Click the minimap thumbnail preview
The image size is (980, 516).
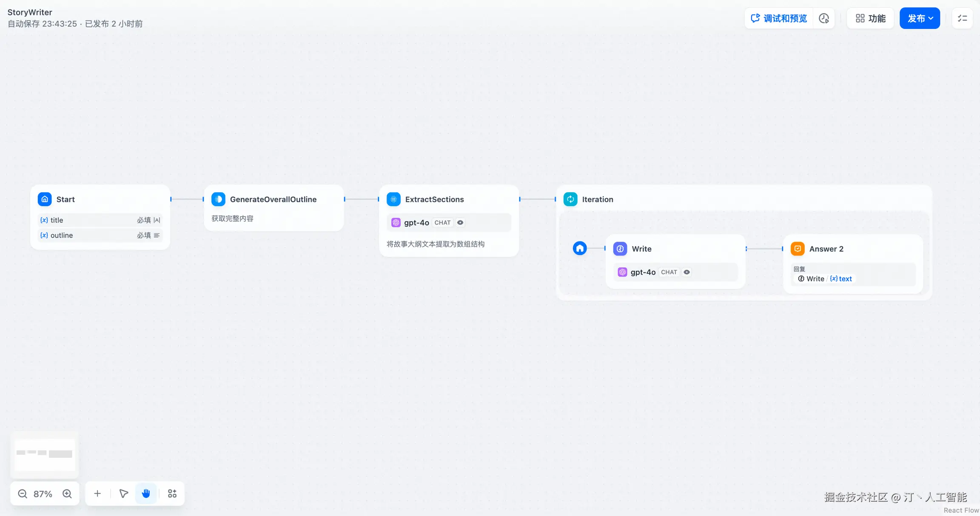point(45,454)
